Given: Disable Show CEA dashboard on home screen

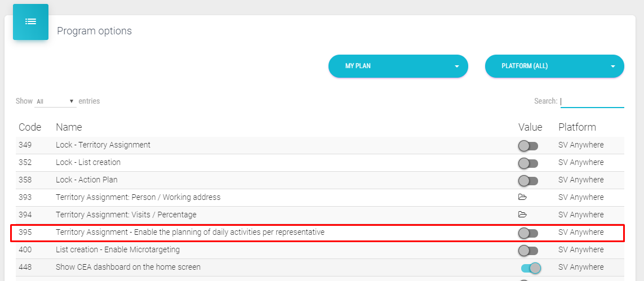Looking at the screenshot, I should (531, 268).
